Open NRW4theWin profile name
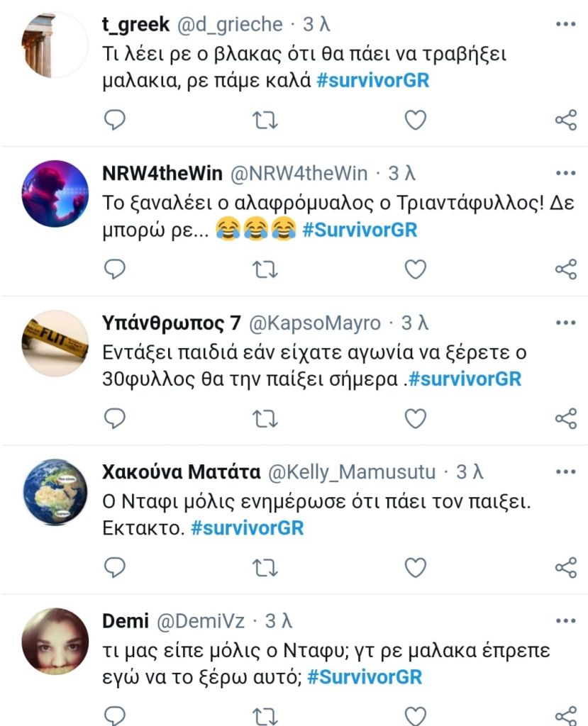This screenshot has width=588, height=726. (162, 173)
